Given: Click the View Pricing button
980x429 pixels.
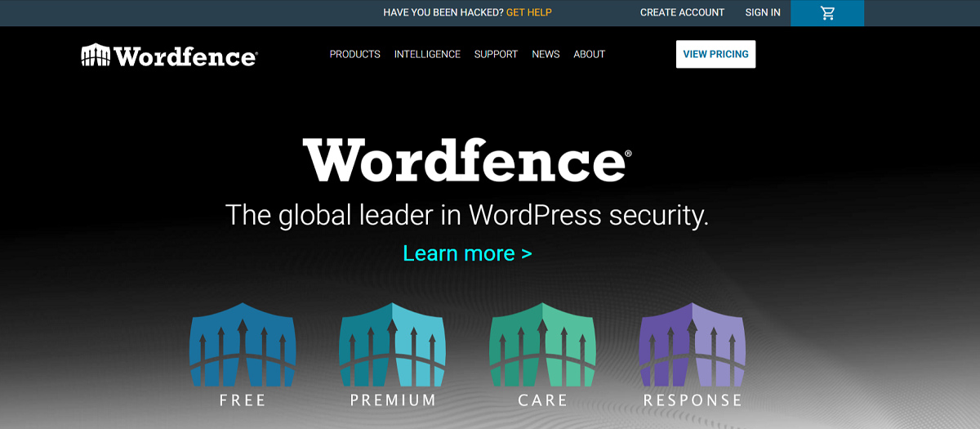Looking at the screenshot, I should tap(715, 54).
